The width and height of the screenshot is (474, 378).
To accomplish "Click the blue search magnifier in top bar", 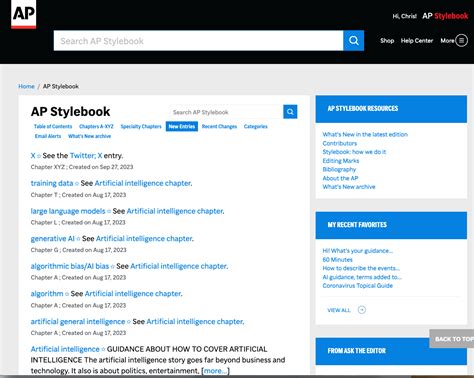I will tap(353, 41).
